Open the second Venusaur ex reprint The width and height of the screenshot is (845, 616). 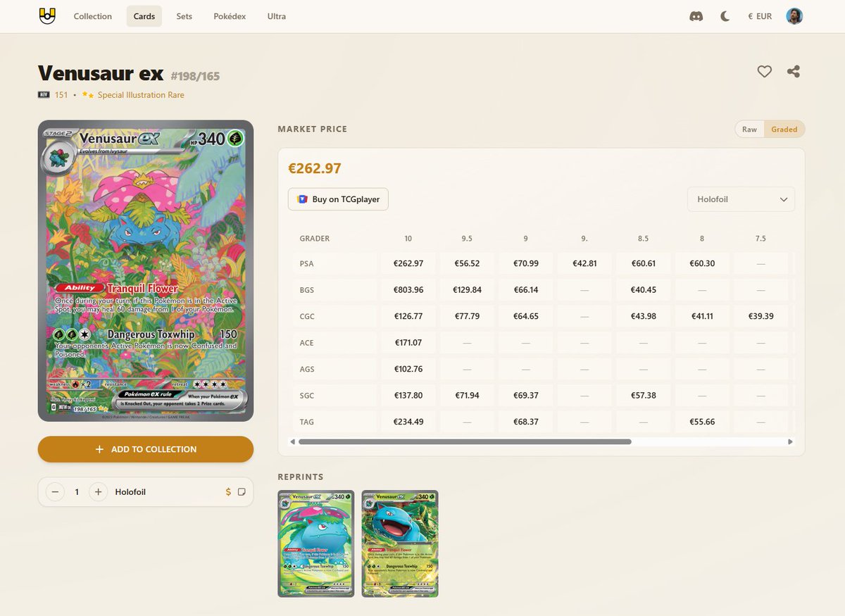tap(400, 543)
